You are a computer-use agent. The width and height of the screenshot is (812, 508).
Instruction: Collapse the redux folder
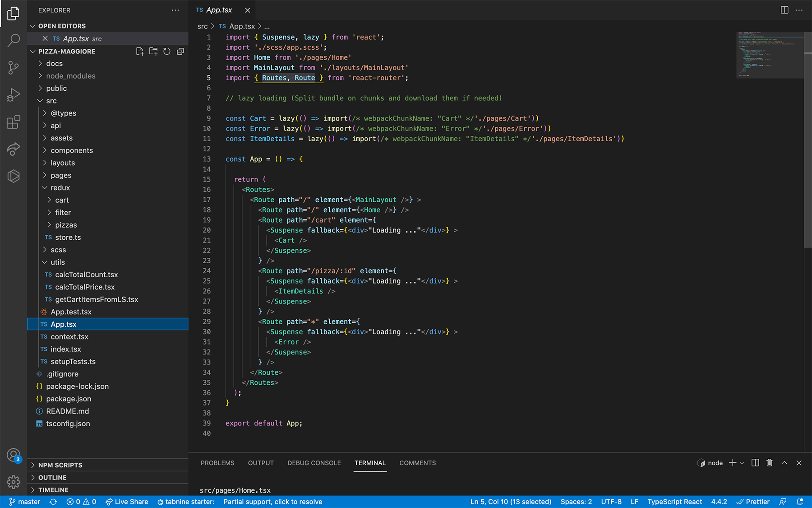click(107, 188)
